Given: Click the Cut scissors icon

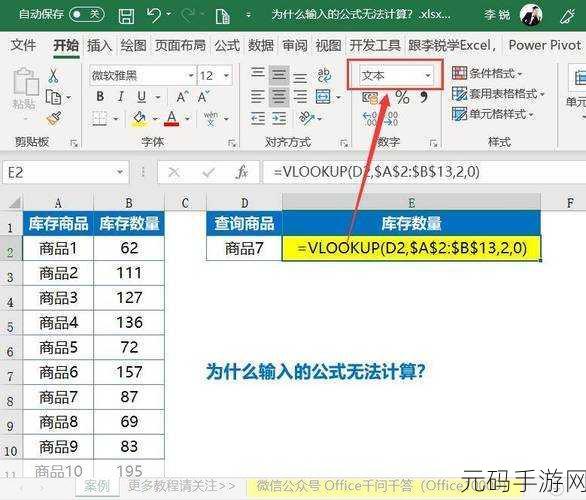Looking at the screenshot, I should pos(53,75).
